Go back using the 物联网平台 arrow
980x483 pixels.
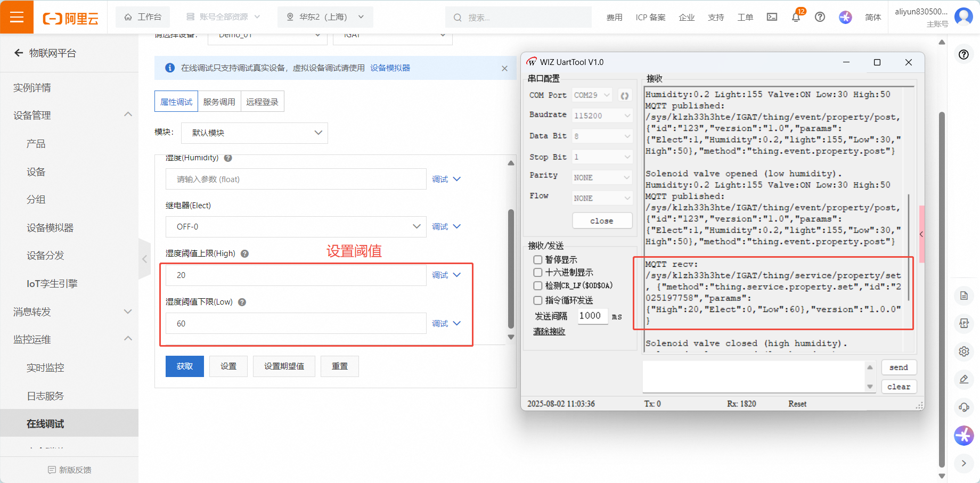(19, 53)
